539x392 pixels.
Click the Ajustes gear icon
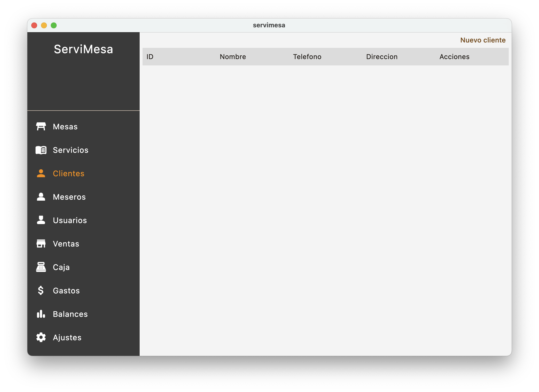click(x=41, y=338)
